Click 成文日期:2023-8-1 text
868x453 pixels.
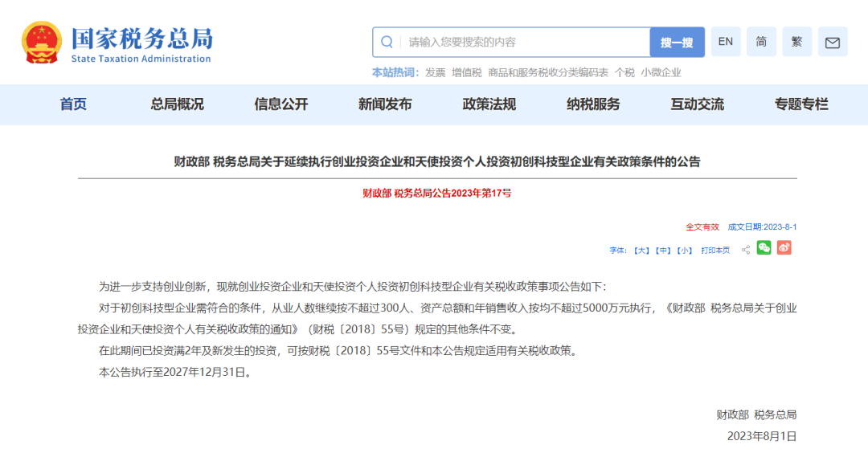pos(762,226)
